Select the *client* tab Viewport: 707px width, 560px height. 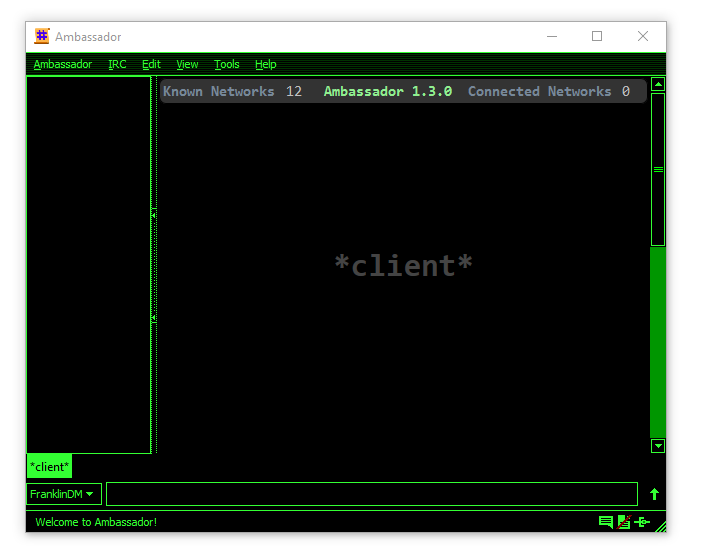coord(49,467)
